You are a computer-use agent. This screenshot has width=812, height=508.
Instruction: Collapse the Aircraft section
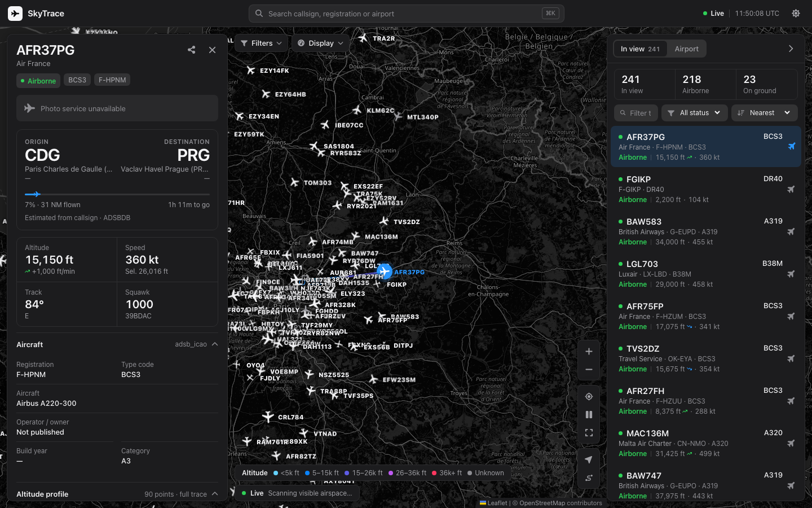(215, 344)
